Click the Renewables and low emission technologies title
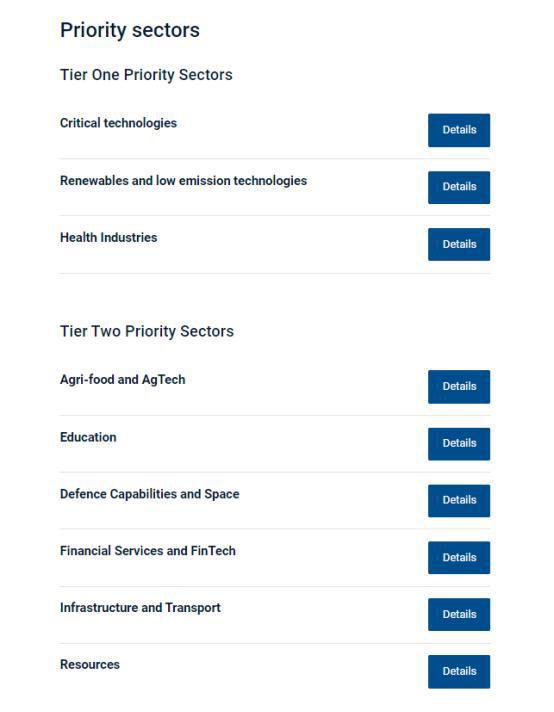Viewport: 554px width, 712px height. point(183,181)
